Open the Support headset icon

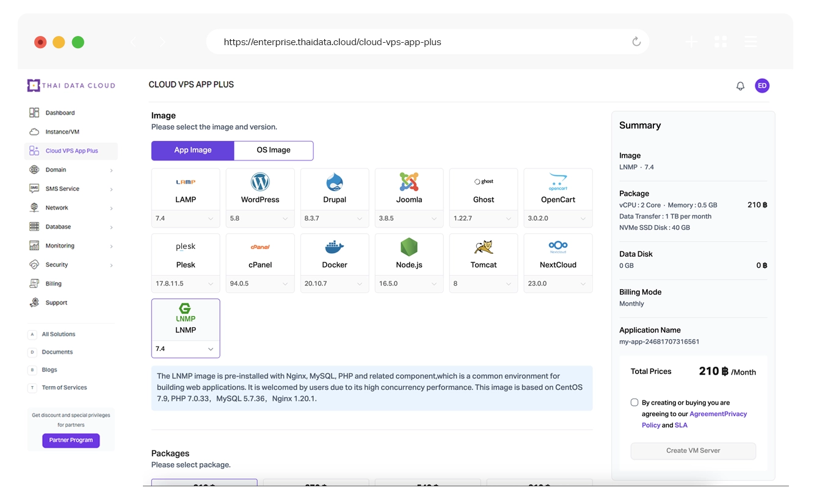34,302
